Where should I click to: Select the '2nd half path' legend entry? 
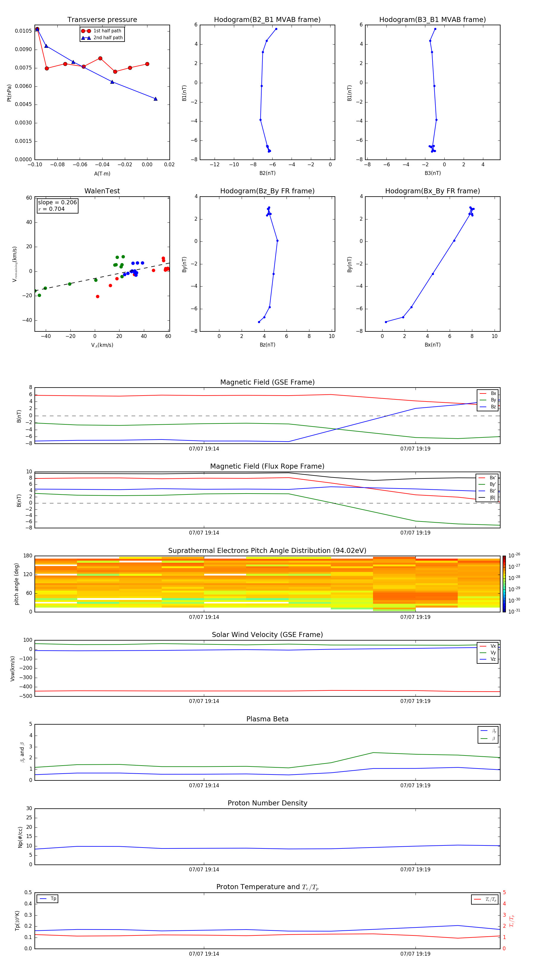102,38
